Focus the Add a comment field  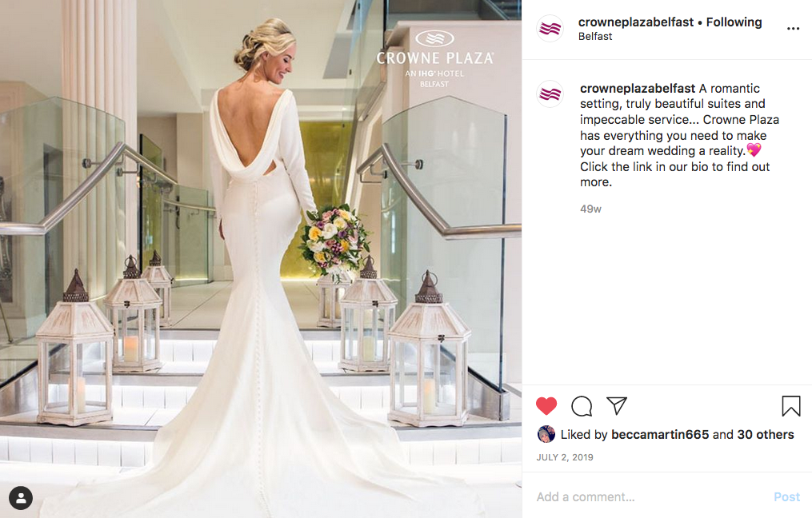(650, 497)
